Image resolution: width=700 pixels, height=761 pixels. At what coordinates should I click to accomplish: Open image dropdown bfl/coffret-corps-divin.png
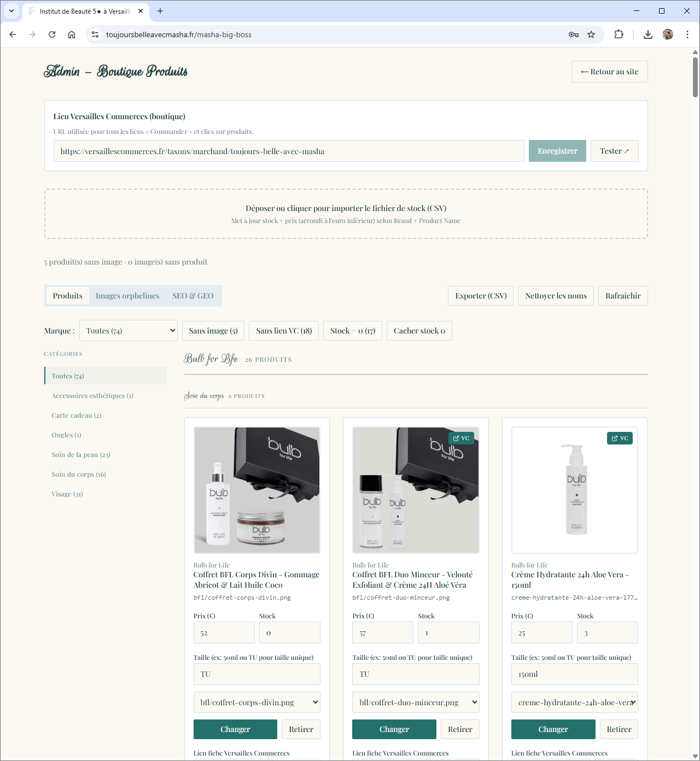[x=257, y=703]
